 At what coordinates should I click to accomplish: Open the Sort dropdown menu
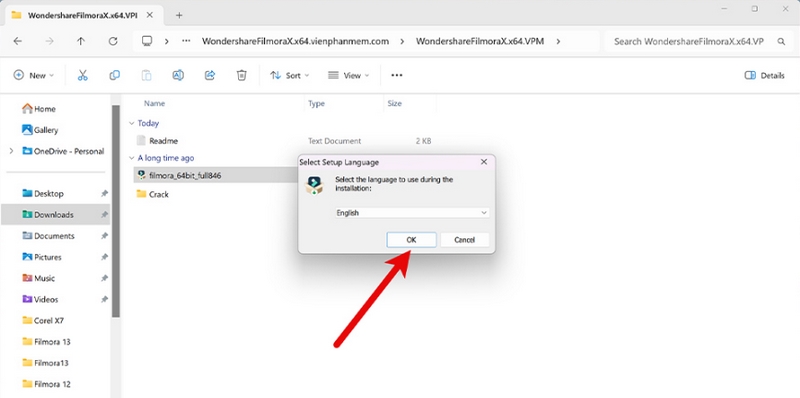pos(289,76)
